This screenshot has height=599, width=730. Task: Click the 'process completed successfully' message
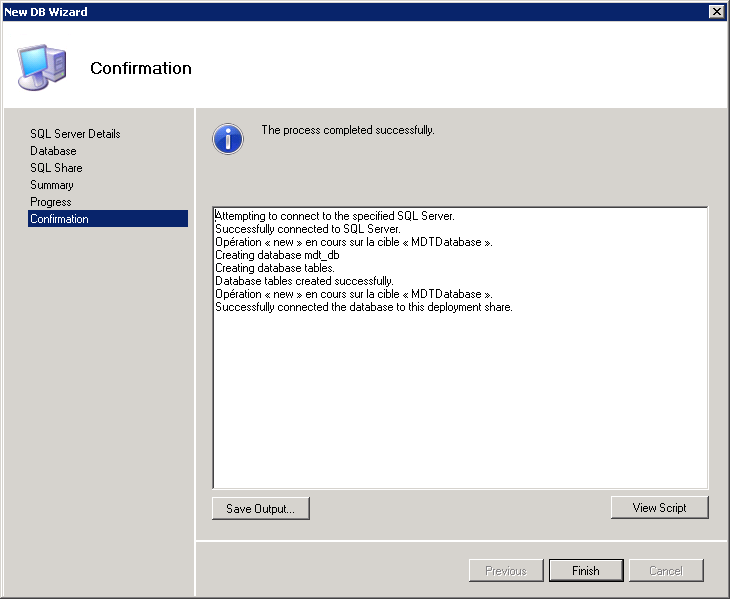348,130
